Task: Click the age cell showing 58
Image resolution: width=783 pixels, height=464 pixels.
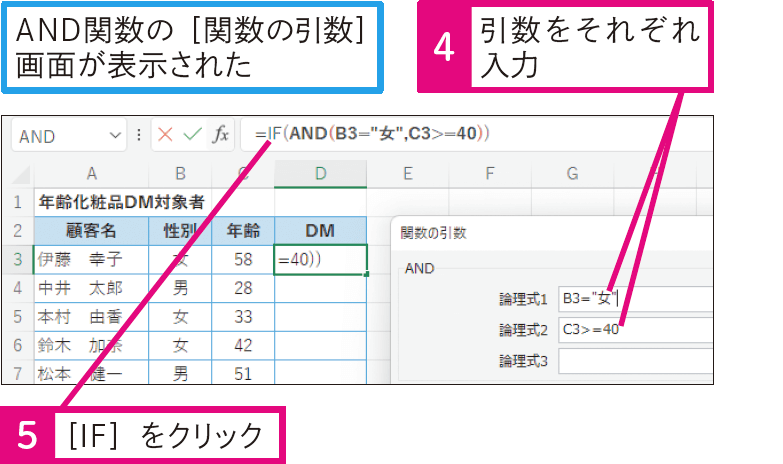Action: (243, 259)
